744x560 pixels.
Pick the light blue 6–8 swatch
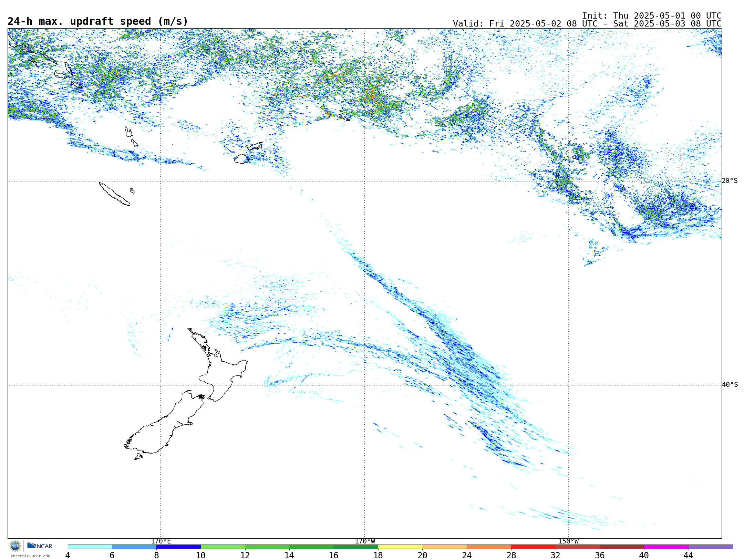[134, 547]
